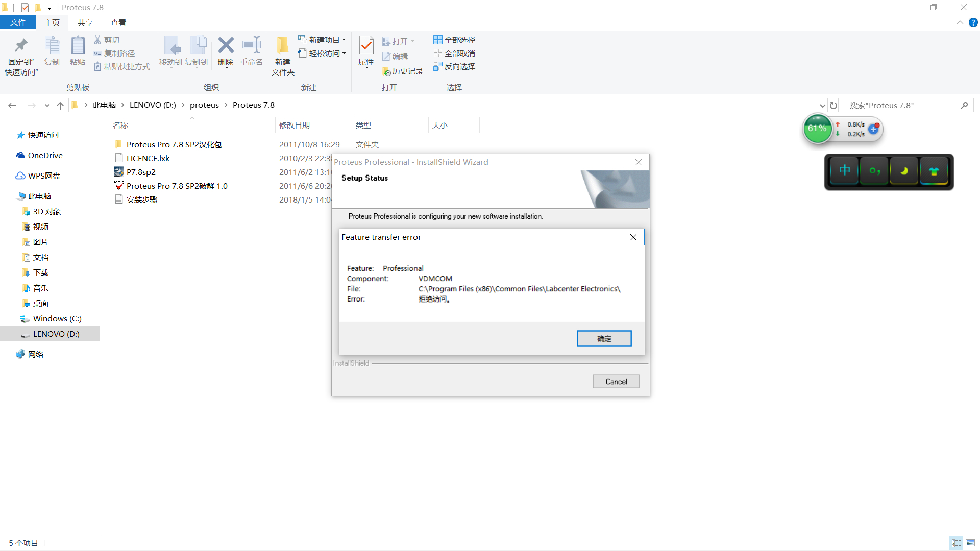This screenshot has width=980, height=551.
Task: Open the Share (共享) ribbon tab
Action: [85, 22]
